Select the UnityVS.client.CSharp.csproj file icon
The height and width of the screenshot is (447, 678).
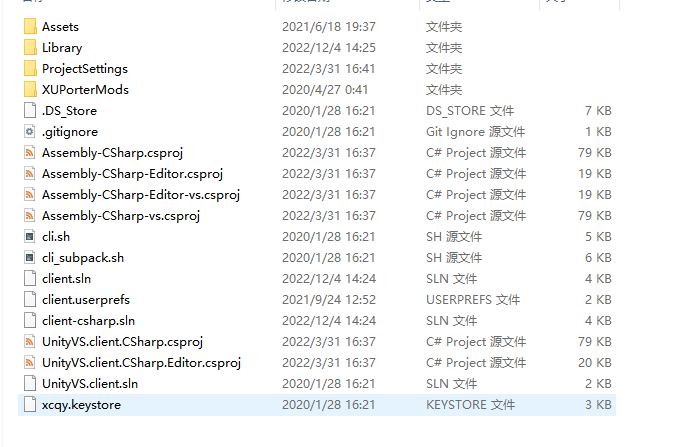click(30, 342)
